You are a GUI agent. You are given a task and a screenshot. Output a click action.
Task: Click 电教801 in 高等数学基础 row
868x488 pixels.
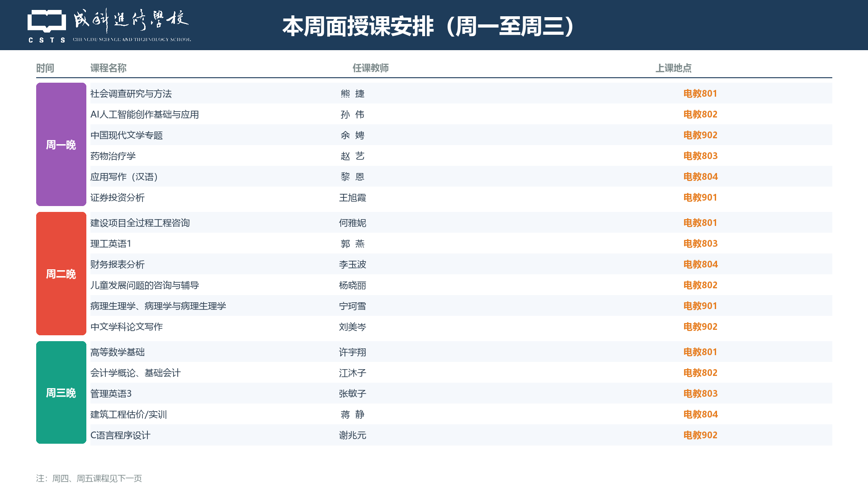[700, 352]
